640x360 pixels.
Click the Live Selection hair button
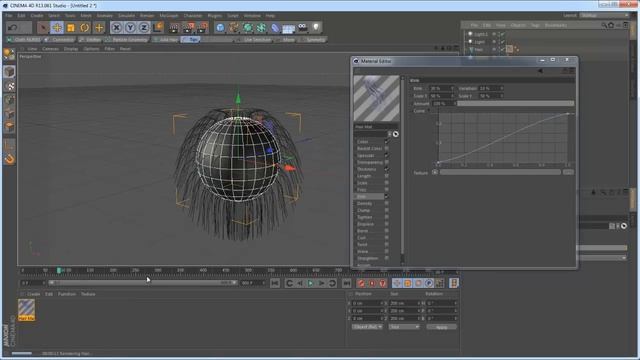coord(254,40)
